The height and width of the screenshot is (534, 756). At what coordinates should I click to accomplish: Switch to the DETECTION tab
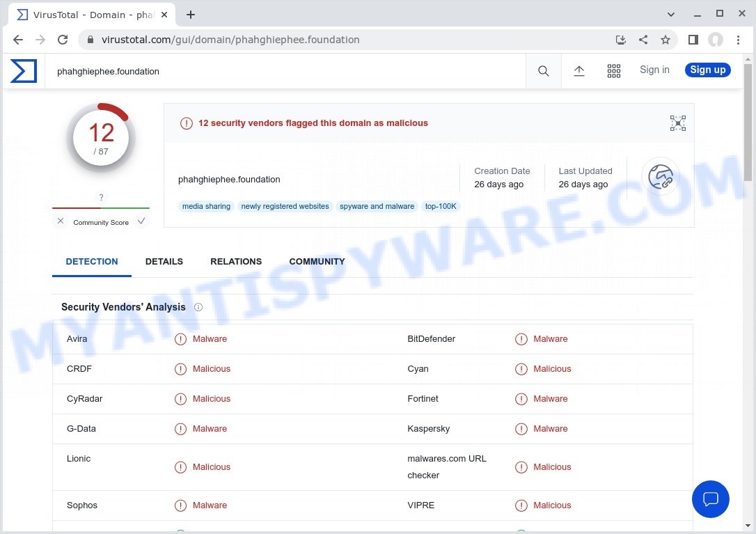pyautogui.click(x=92, y=262)
